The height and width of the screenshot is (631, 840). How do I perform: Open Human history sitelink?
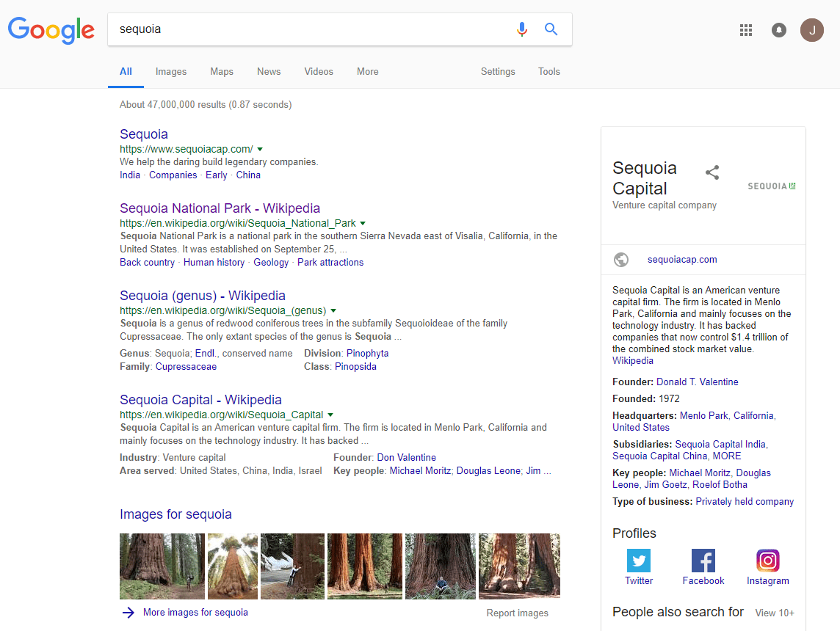[x=214, y=262]
